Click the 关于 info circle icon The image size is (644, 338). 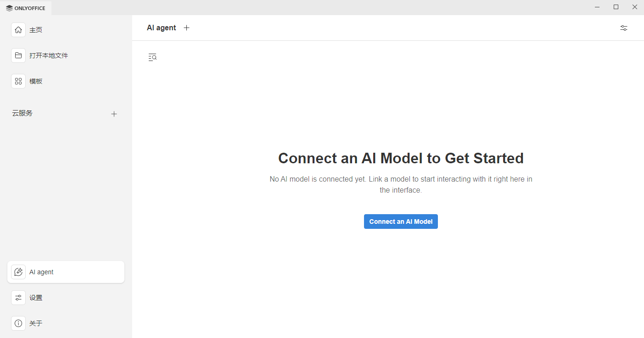[18, 323]
